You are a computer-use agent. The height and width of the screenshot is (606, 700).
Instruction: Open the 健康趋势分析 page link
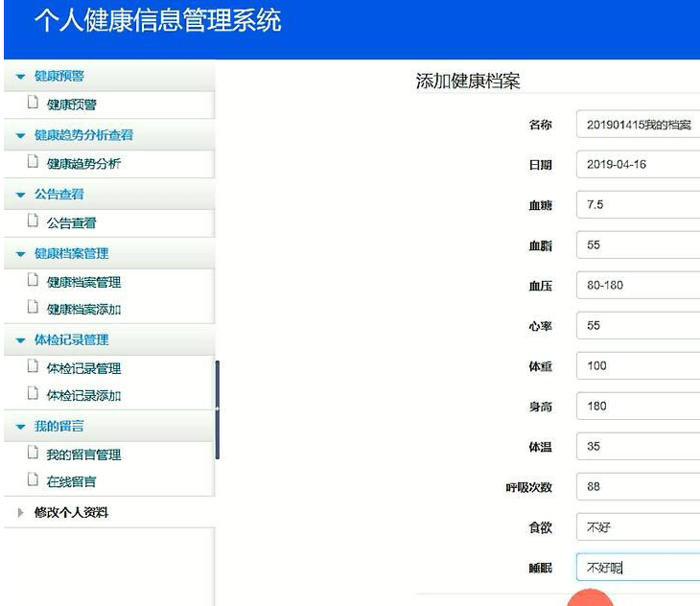click(x=83, y=164)
